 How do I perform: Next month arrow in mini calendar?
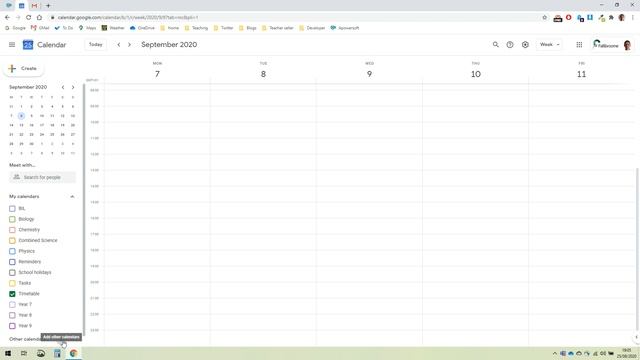73,87
